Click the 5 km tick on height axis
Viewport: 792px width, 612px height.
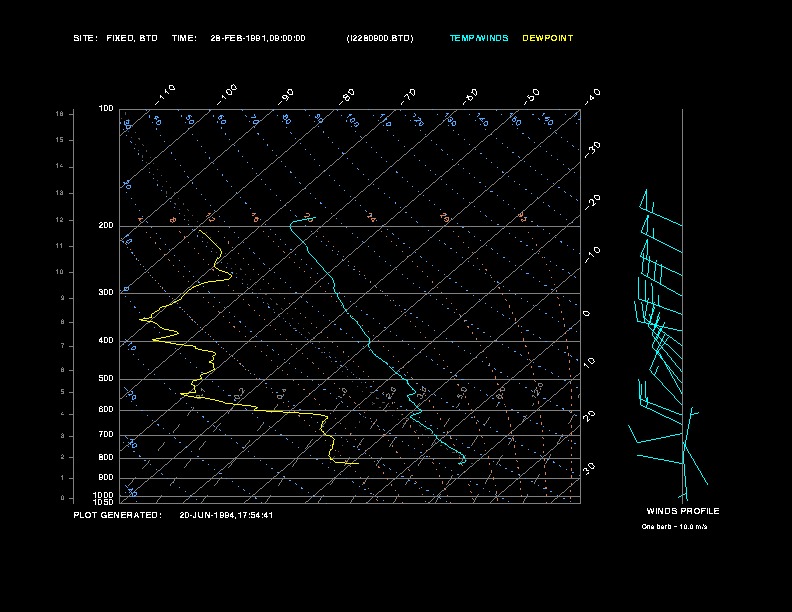tap(63, 392)
